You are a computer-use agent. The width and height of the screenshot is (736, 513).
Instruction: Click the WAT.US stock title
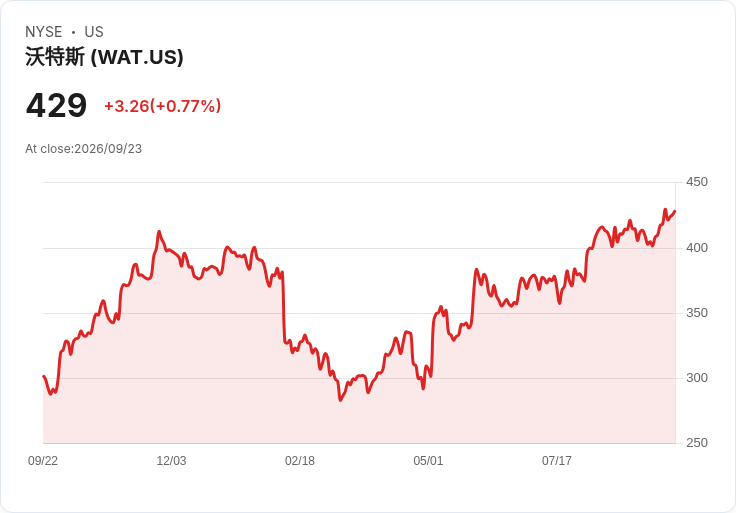[x=104, y=57]
